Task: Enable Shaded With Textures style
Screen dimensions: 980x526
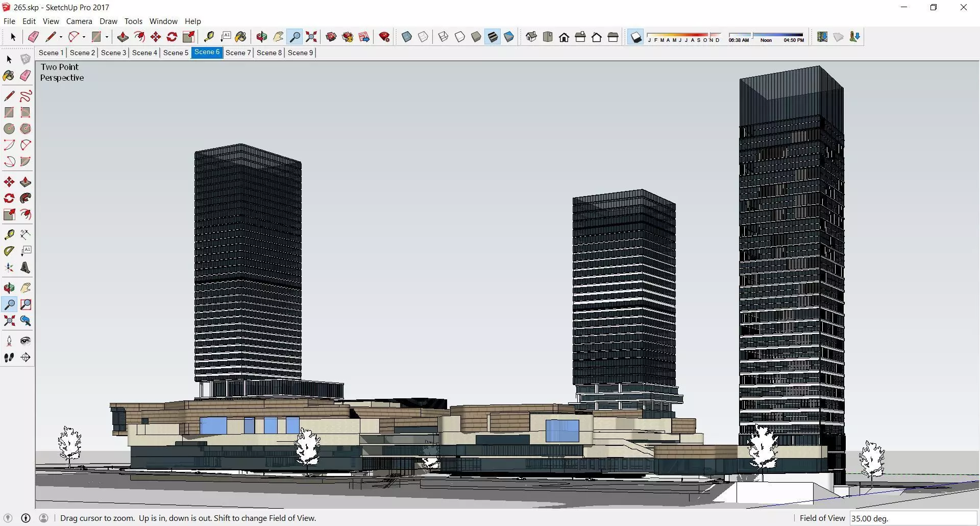Action: point(493,37)
